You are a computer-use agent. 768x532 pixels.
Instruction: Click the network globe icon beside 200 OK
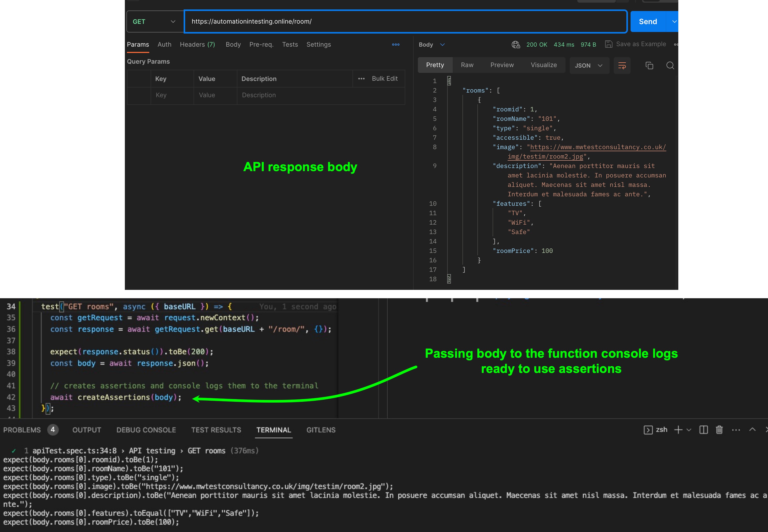point(516,44)
